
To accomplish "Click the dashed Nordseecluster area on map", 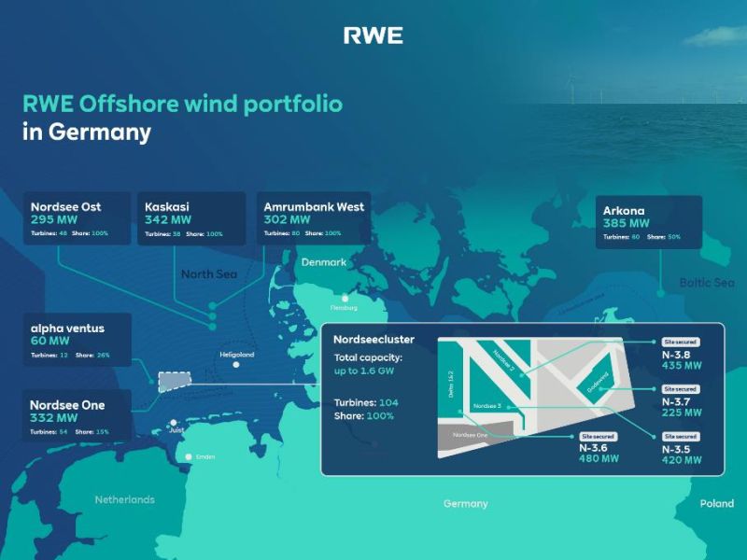I will click(175, 382).
